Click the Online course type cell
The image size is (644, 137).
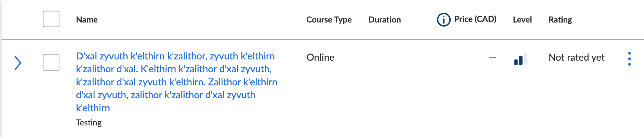320,57
